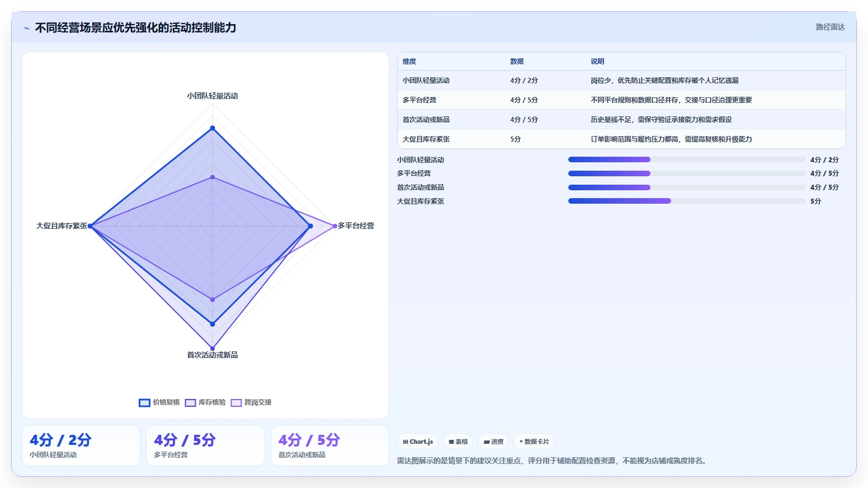Select table cell 小团队轻量活动

(426, 81)
